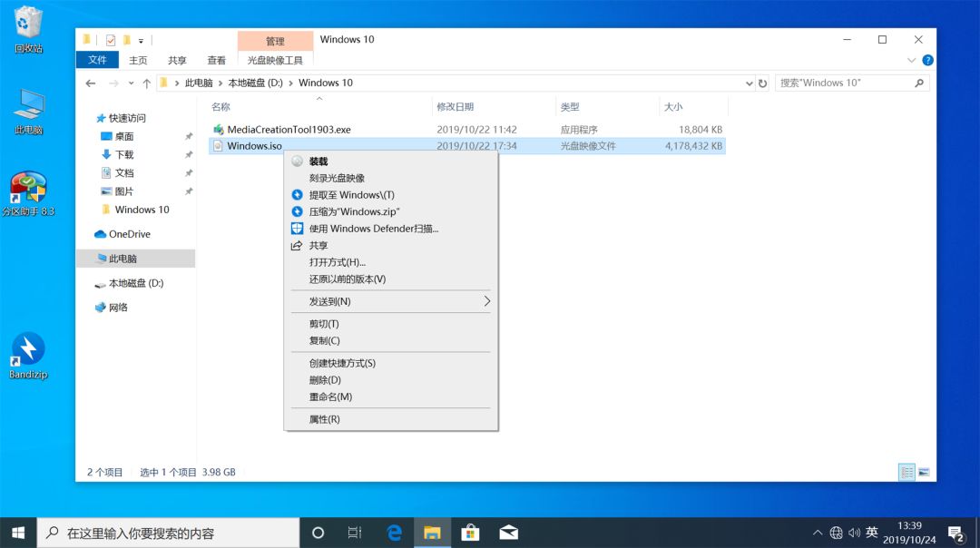Switch to the 查看 ribbon tab
The image size is (980, 548).
(x=216, y=60)
